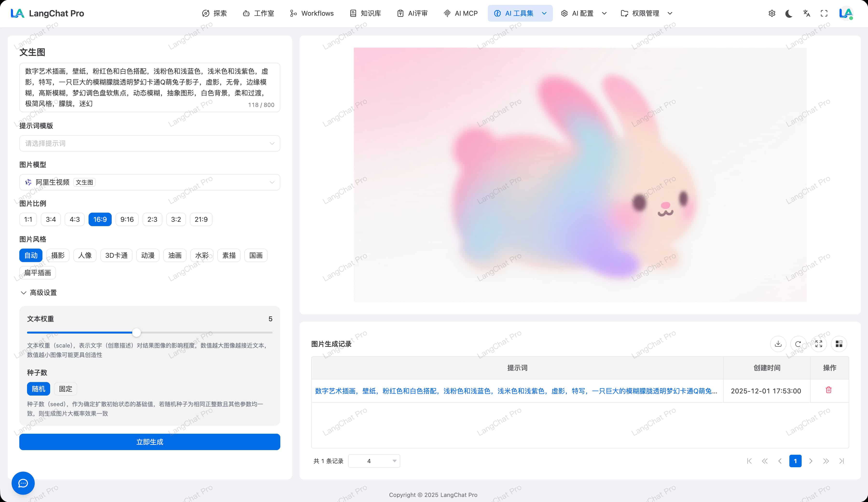Toggle dark mode moon icon
Screen dimensions: 868x502
click(x=788, y=14)
